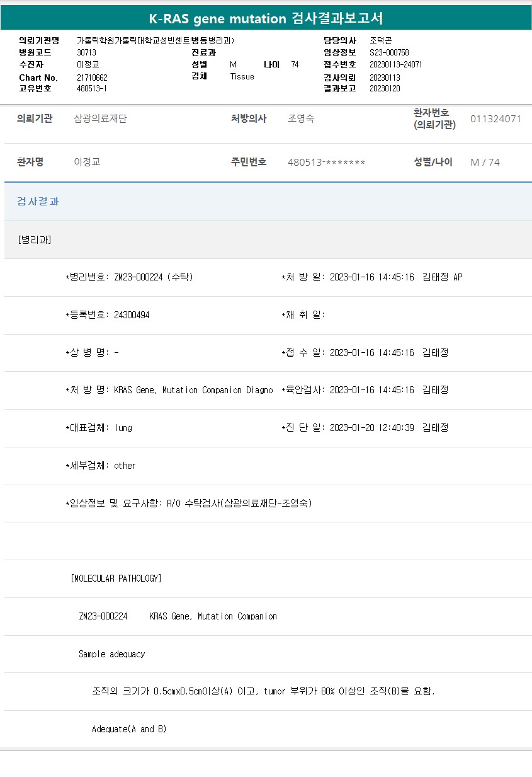The width and height of the screenshot is (532, 777).
Task: Click 처방명 KRAS Gene, Mutation Companion text
Action: pos(193,390)
